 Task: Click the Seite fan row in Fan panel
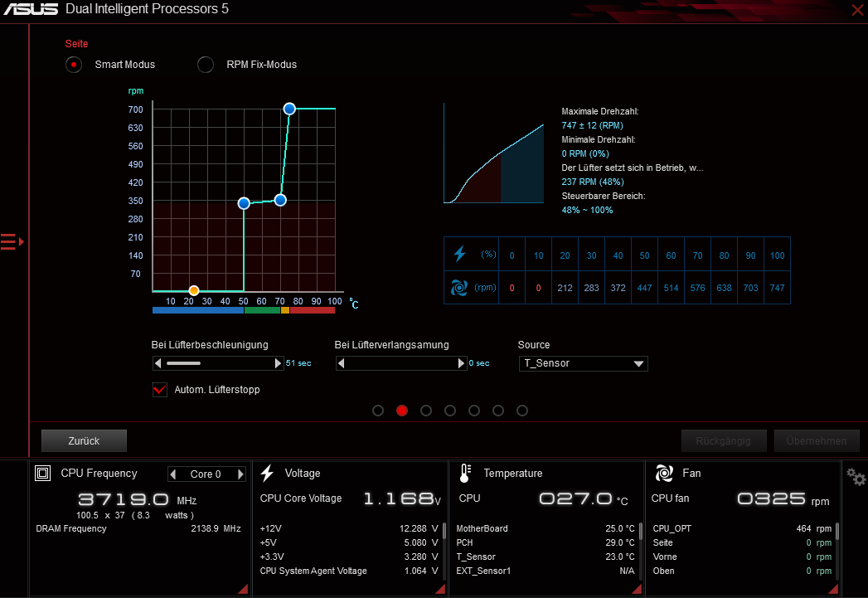pos(742,542)
